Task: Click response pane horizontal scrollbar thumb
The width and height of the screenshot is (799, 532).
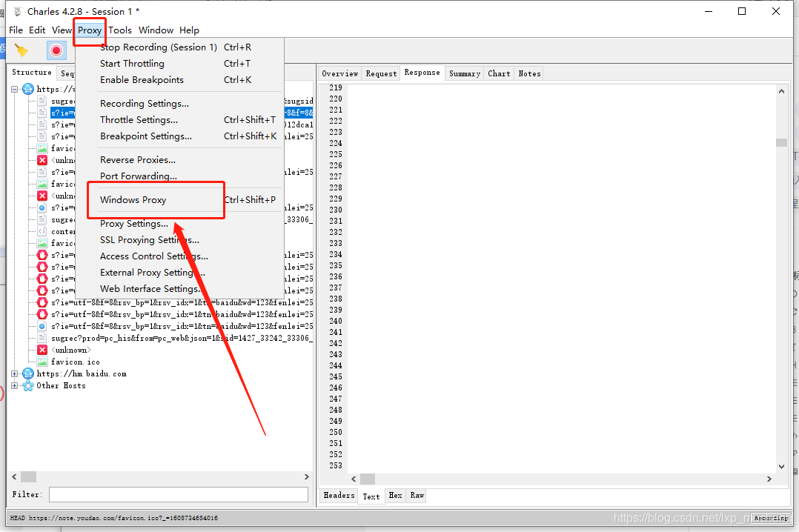Action: click(368, 479)
